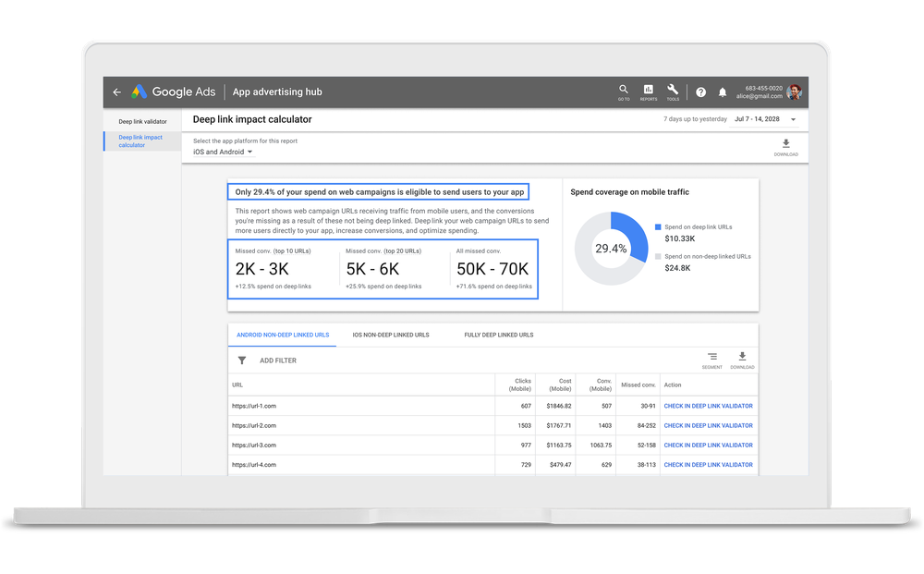Click the filter funnel icon
Screen dimensions: 924x574
pyautogui.click(x=242, y=360)
